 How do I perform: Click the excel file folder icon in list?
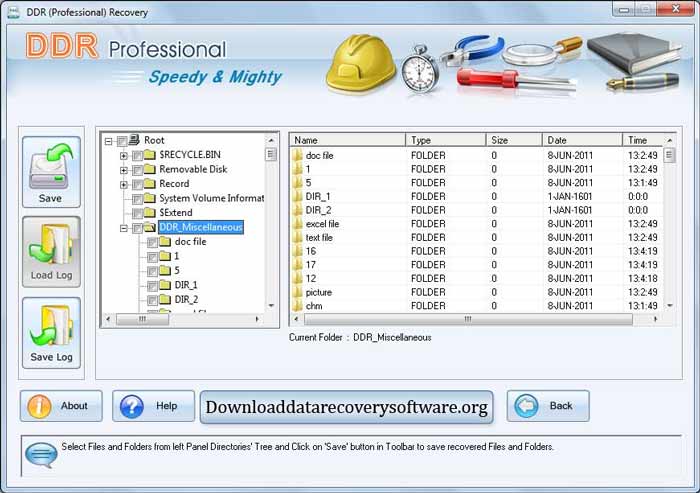pos(297,224)
